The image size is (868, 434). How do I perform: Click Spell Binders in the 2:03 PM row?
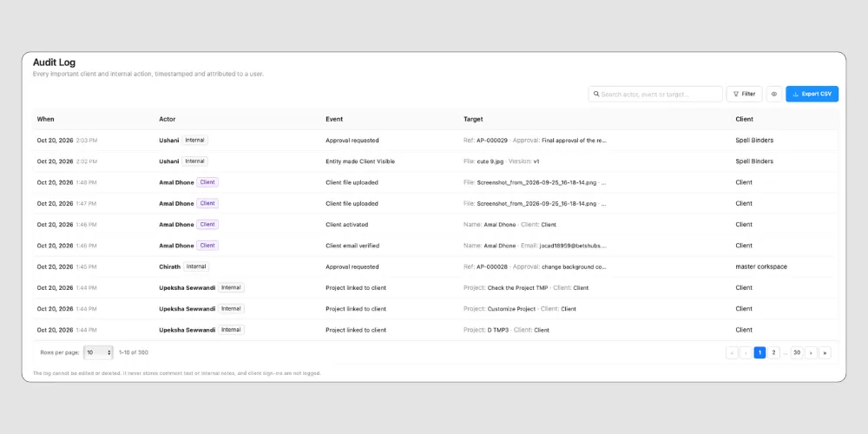[754, 141]
